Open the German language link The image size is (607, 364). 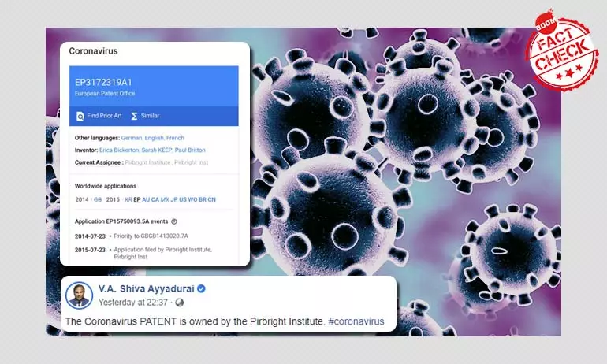(x=132, y=138)
